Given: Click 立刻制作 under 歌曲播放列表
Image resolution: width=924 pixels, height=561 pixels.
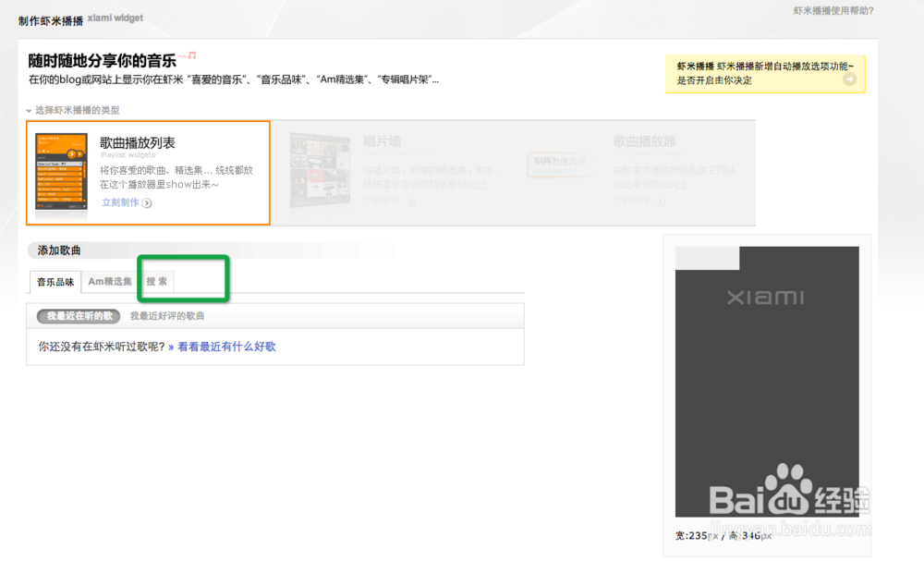Looking at the screenshot, I should click(x=120, y=202).
